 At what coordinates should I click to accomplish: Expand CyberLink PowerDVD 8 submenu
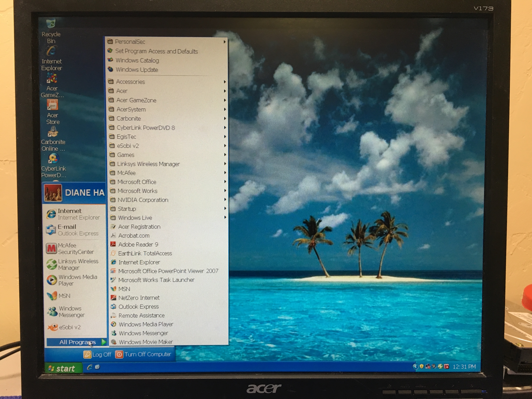pos(167,127)
